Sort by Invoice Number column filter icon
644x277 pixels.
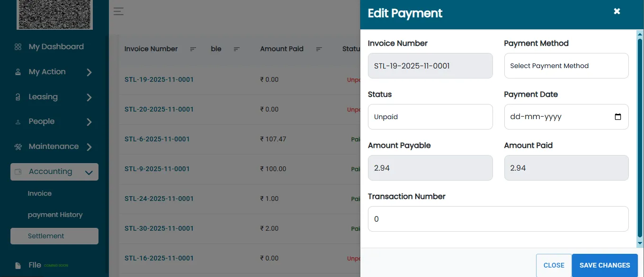click(x=193, y=49)
